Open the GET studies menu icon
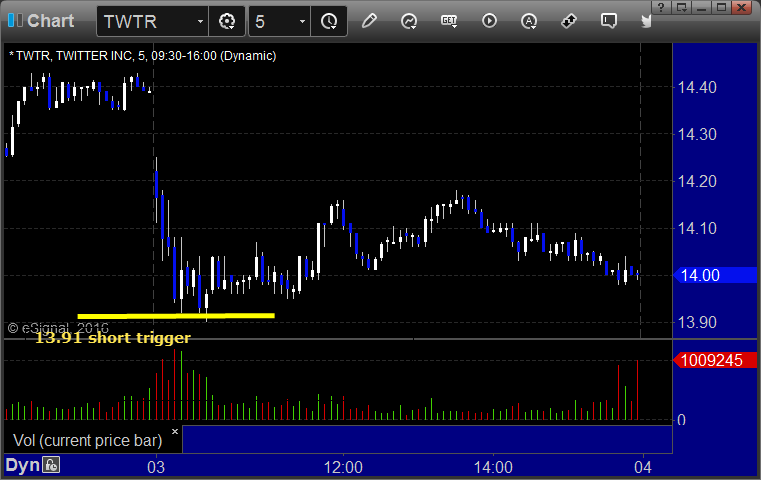Viewport: 761px width, 480px height. 449,21
